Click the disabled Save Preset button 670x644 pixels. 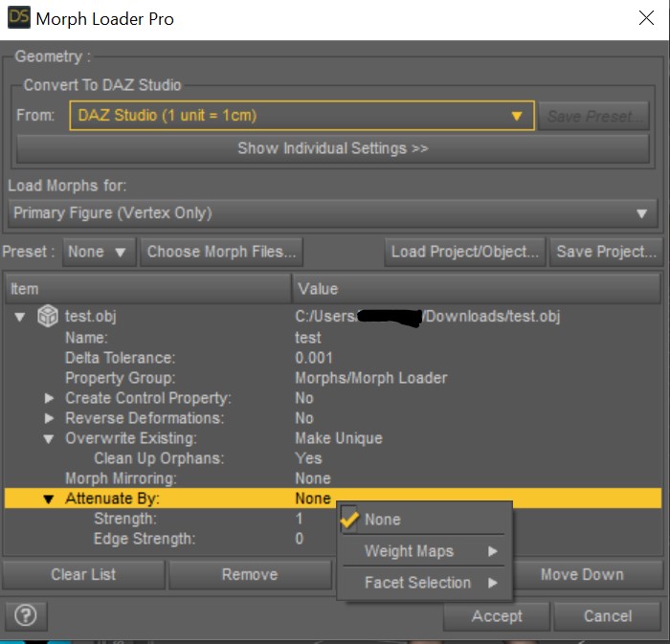[594, 116]
